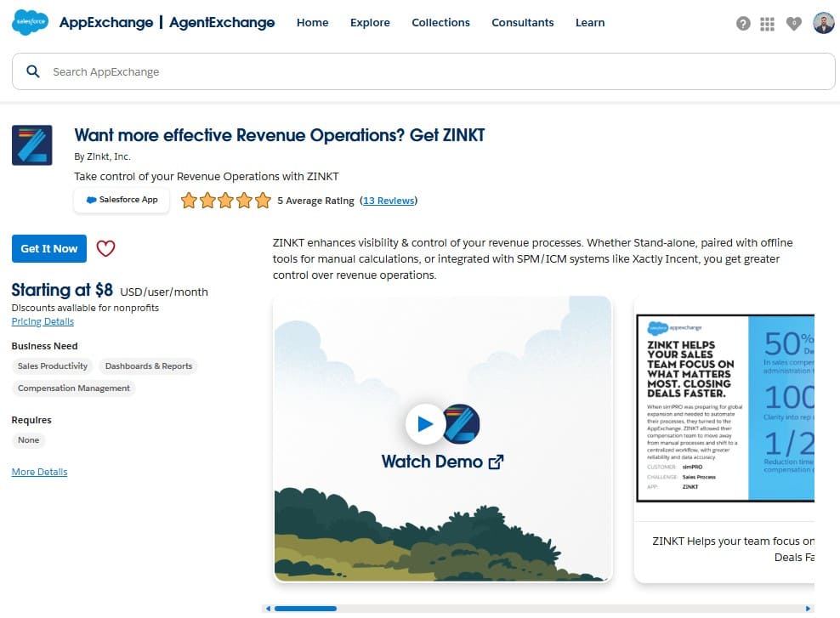Viewport: 840px width, 618px height.
Task: Go to the Home menu item
Action: tap(312, 22)
